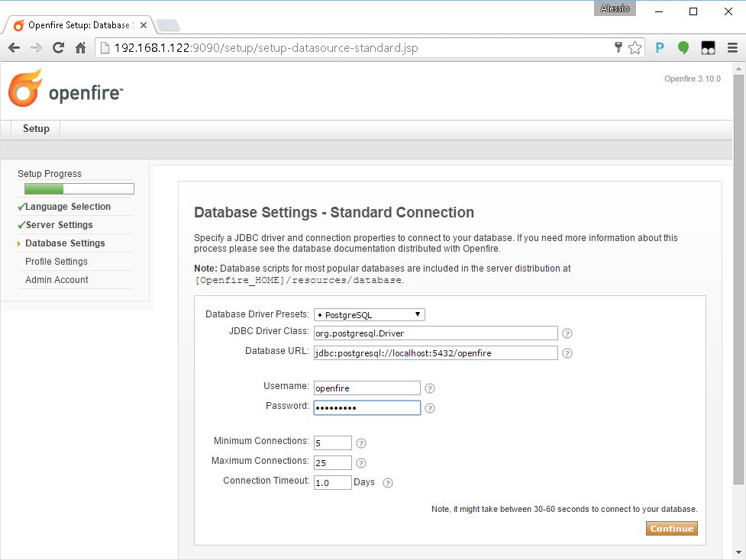Click help icon beside Password field
Viewport: 746px width, 560px height.
point(430,408)
